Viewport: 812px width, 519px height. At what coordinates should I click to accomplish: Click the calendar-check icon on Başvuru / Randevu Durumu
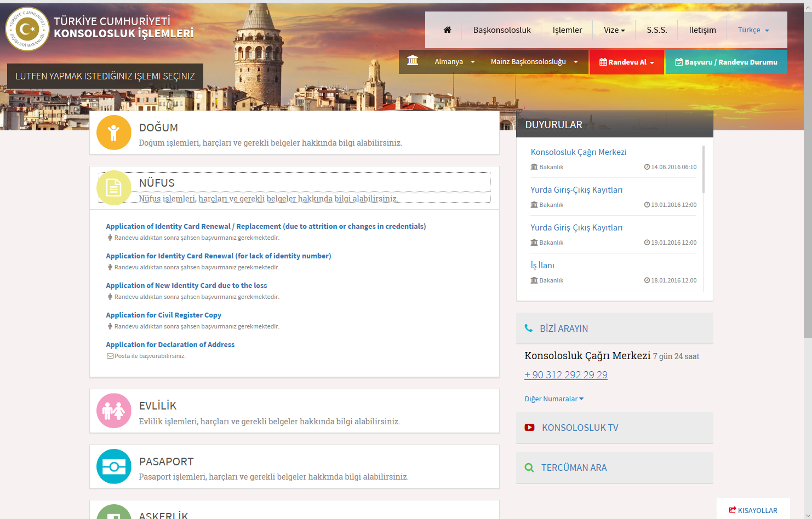[x=679, y=62]
